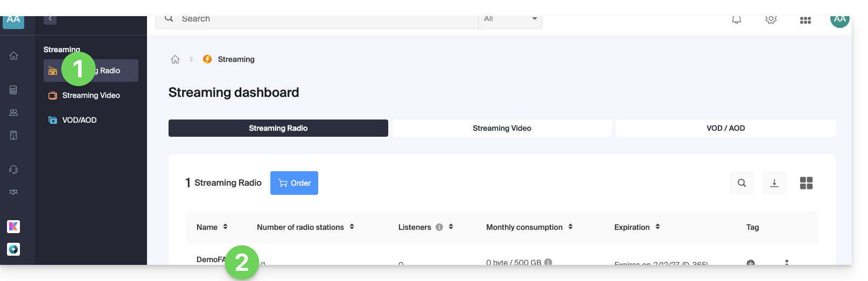Open settings via the gear icon
Viewport: 868px width, 281px height.
(x=771, y=20)
